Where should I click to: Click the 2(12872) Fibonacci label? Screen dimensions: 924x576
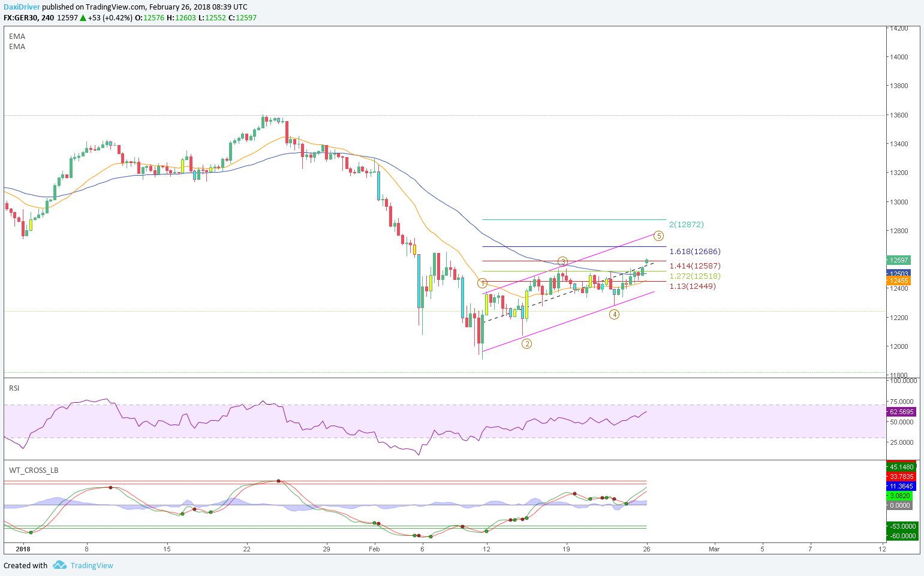[x=687, y=224]
